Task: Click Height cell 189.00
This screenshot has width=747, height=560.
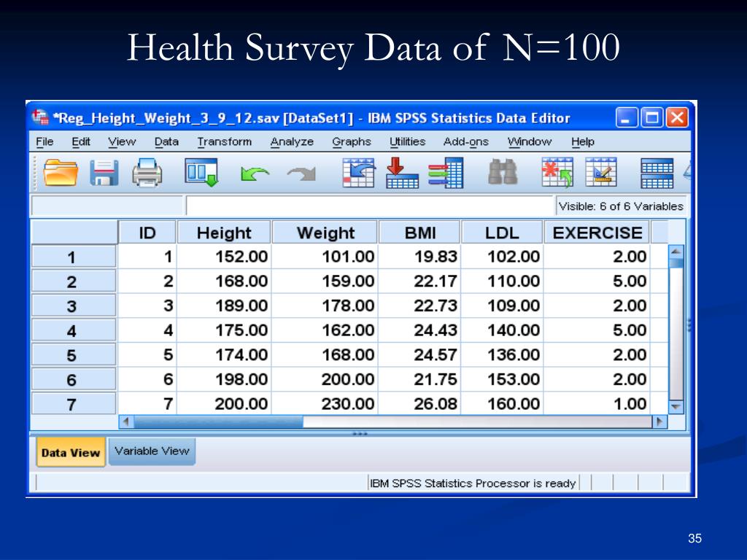Action: pos(223,306)
